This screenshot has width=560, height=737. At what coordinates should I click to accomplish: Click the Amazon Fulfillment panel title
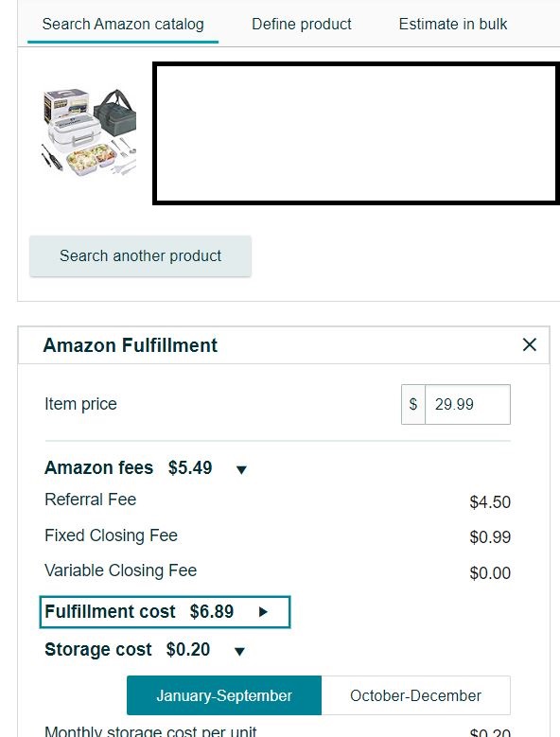point(131,345)
